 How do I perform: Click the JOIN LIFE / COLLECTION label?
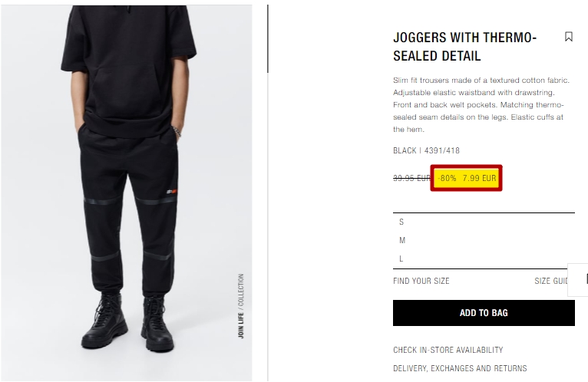pos(241,306)
